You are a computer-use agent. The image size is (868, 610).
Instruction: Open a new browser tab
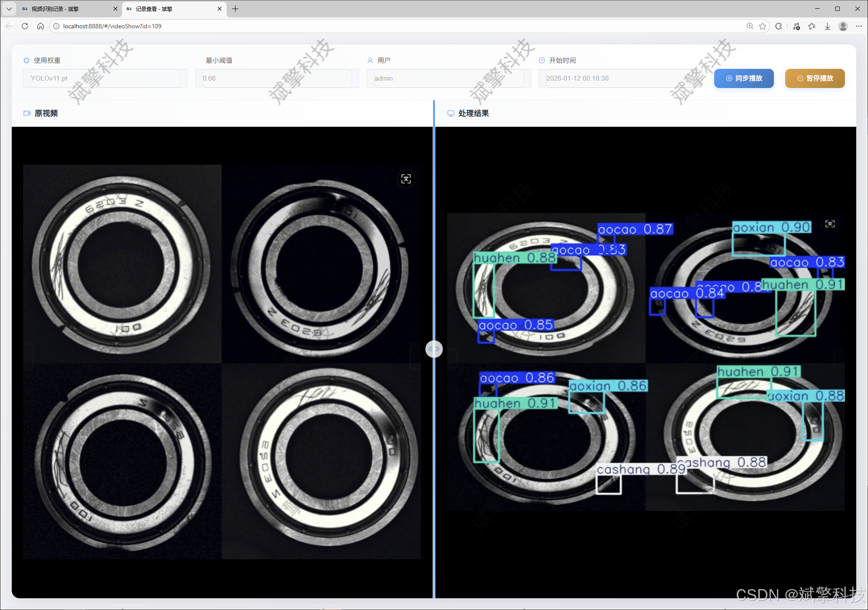coord(235,9)
